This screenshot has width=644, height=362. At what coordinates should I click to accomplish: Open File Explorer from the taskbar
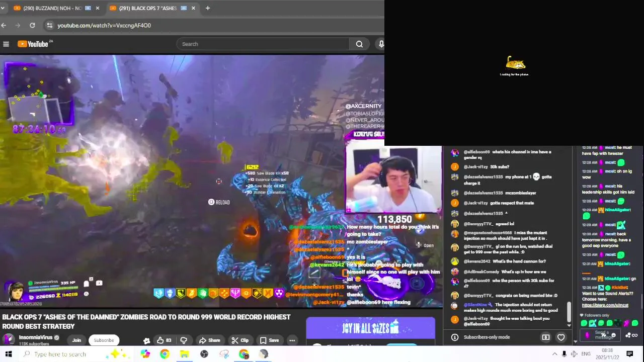[x=184, y=354]
